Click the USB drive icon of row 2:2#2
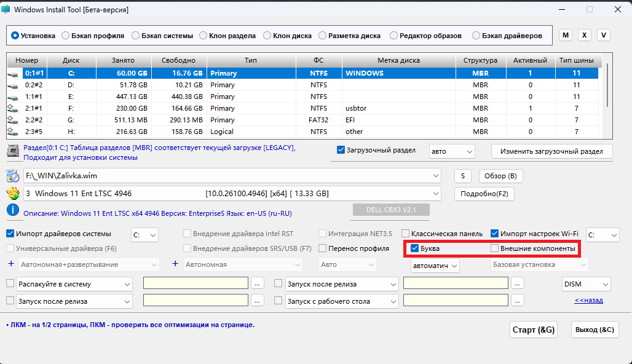632x364 pixels. click(13, 120)
